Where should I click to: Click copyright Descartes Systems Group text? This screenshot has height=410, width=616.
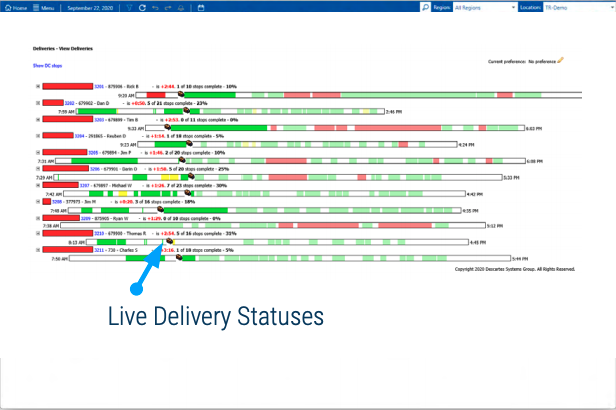point(515,269)
